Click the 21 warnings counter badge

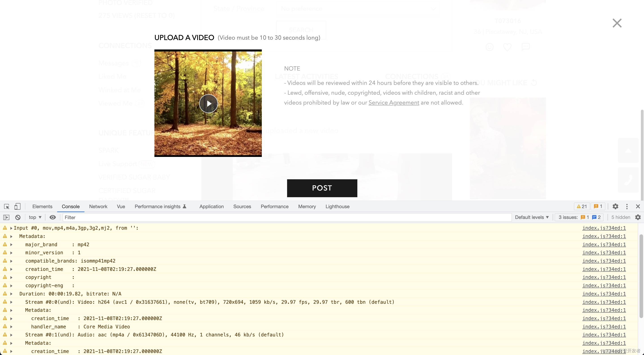pos(582,207)
